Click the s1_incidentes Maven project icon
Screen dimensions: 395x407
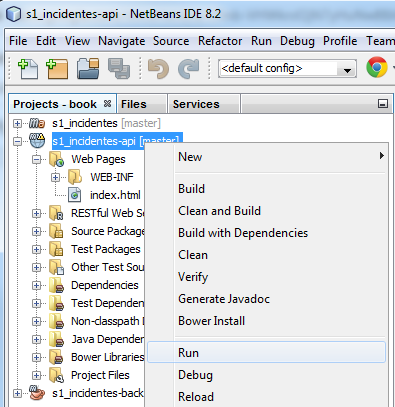coord(37,123)
